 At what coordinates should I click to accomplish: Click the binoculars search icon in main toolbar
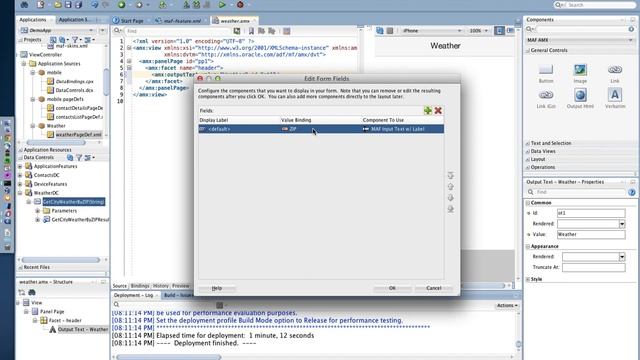click(24, 4)
